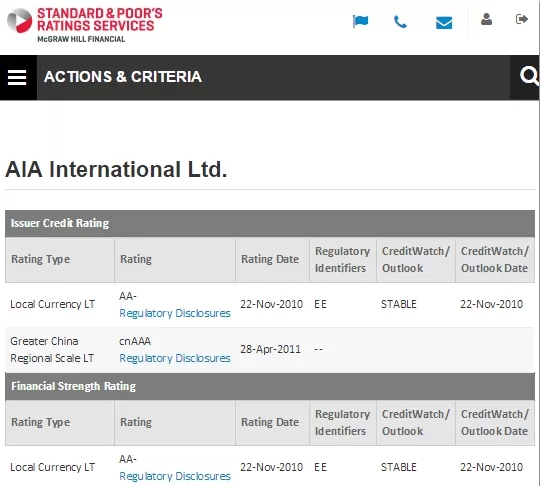
Task: Open Regulatory Disclosures under cnAAA rating
Action: coord(175,358)
